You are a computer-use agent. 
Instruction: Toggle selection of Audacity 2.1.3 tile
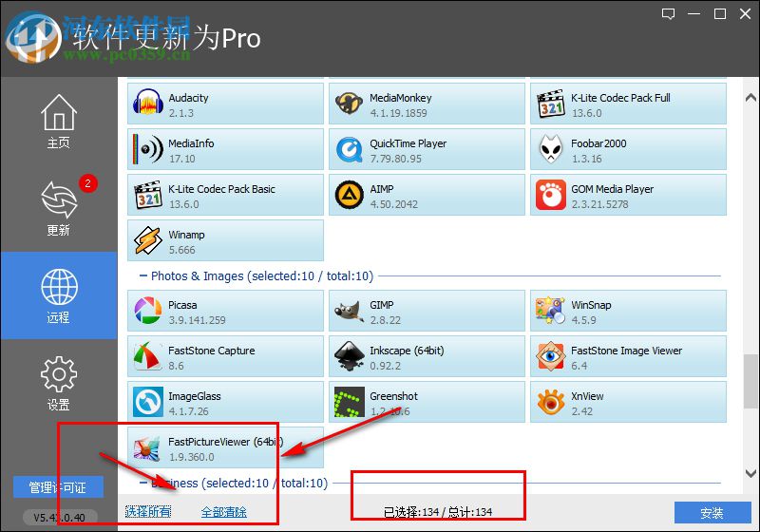point(225,104)
